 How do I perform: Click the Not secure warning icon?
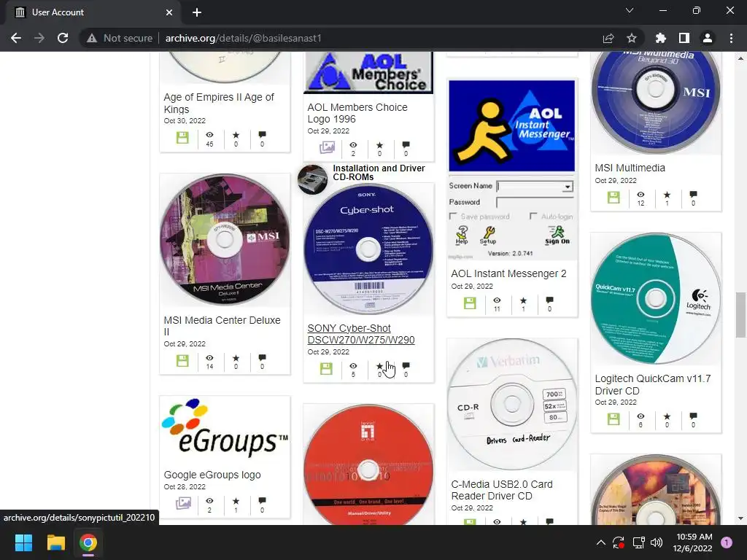[92, 38]
